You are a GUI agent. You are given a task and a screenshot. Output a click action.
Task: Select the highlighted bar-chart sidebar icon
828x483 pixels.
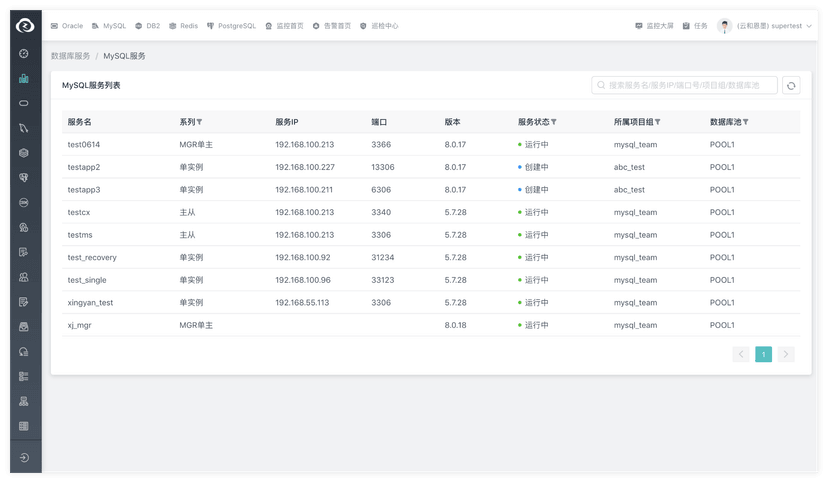pyautogui.click(x=24, y=79)
